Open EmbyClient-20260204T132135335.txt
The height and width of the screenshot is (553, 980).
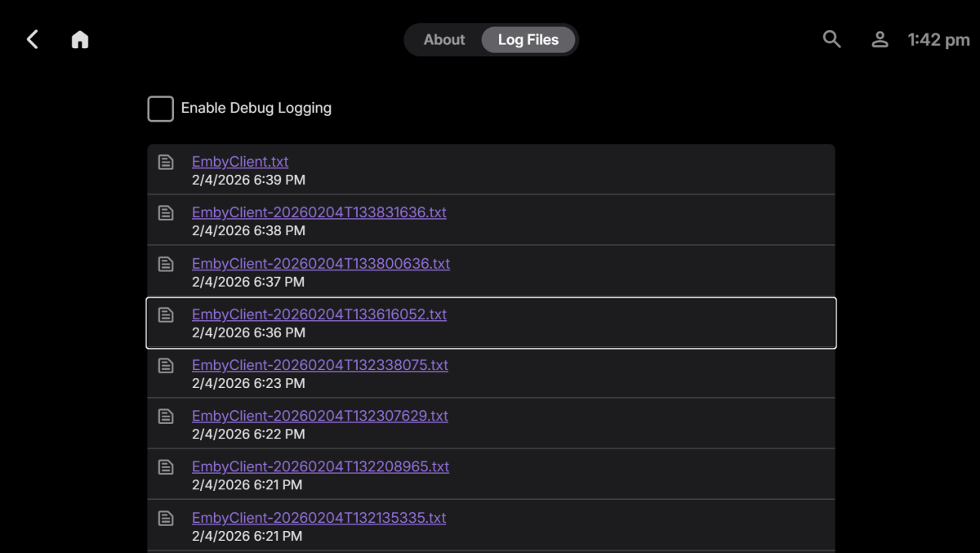click(x=318, y=517)
